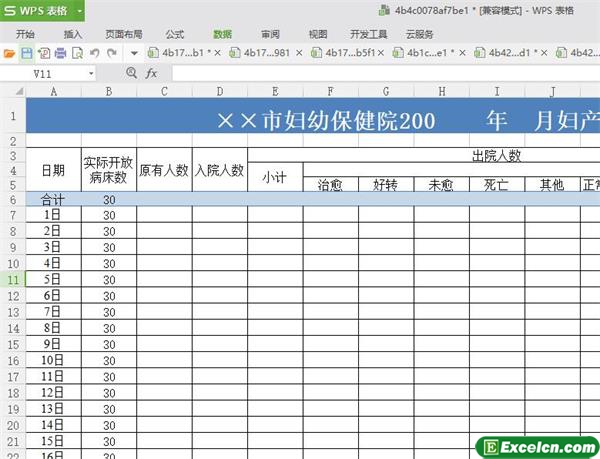This screenshot has height=459, width=600.
Task: Click the 10日 date cell
Action: (54, 360)
